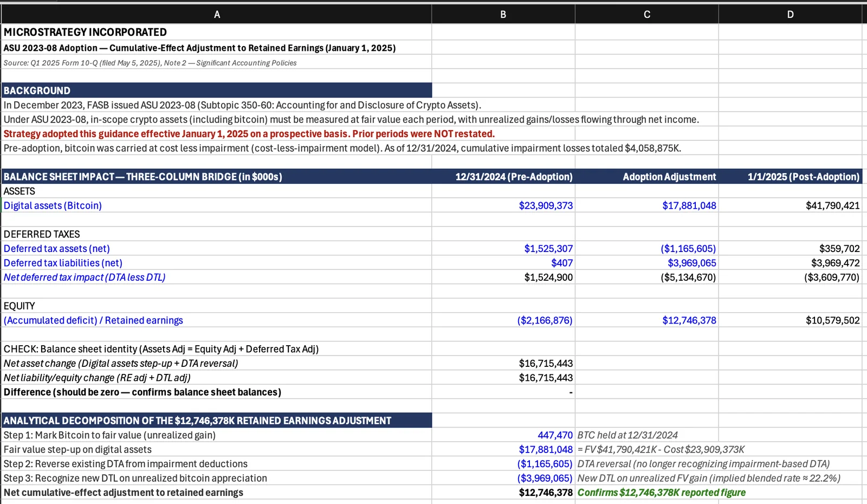Click the $3,969,472 post-adoption DTL cell
Image resolution: width=867 pixels, height=504 pixels.
[790, 263]
